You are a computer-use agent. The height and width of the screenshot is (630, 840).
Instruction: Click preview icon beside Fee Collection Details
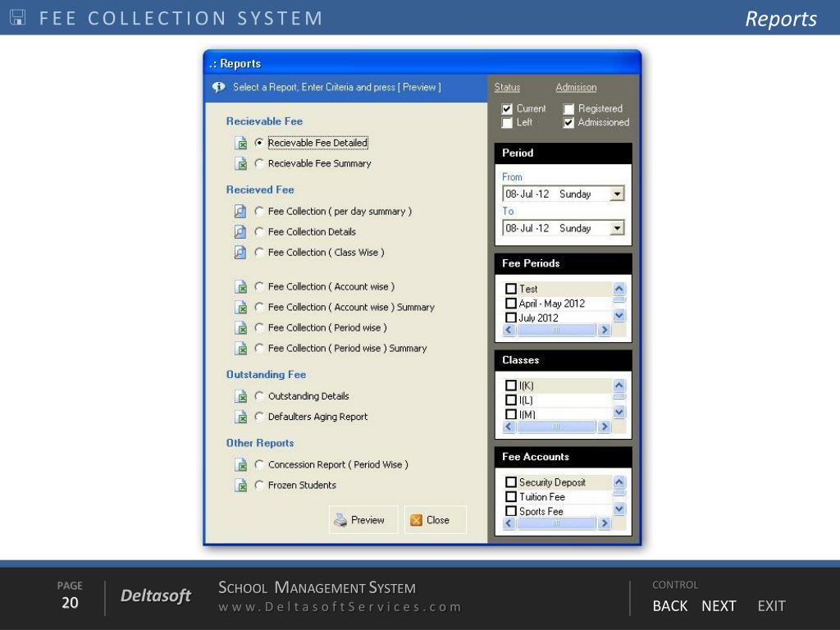tap(240, 232)
